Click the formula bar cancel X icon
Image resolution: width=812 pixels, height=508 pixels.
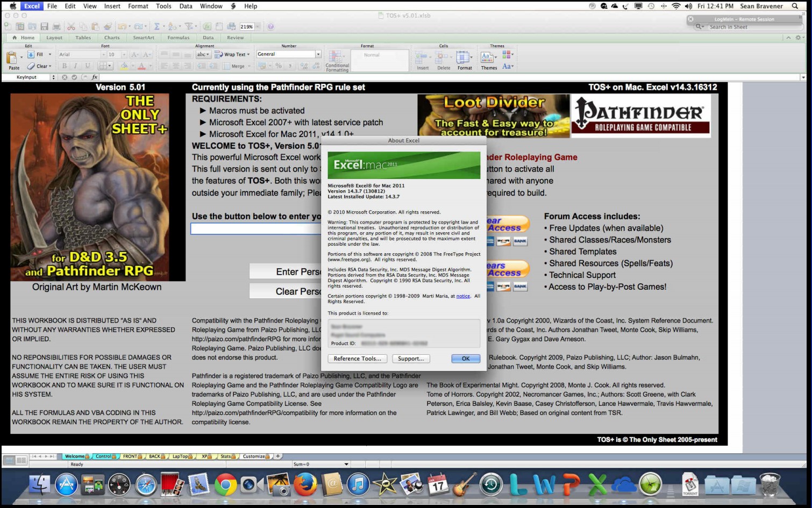point(65,77)
